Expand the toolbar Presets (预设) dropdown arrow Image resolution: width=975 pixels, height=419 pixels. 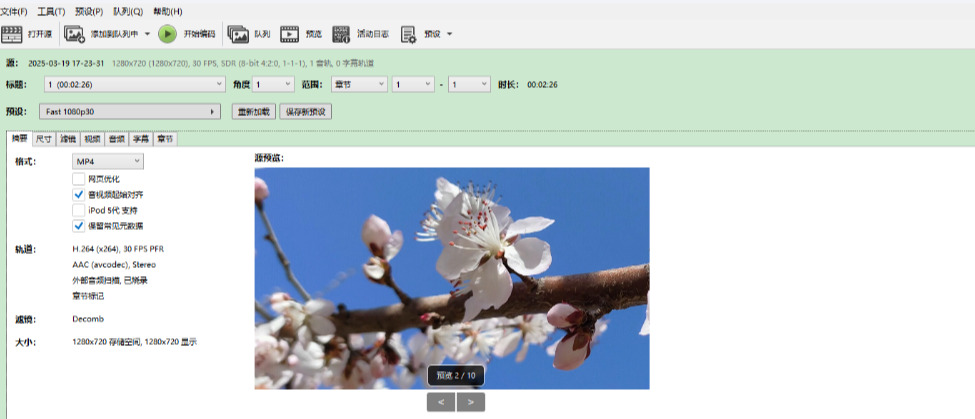(449, 34)
